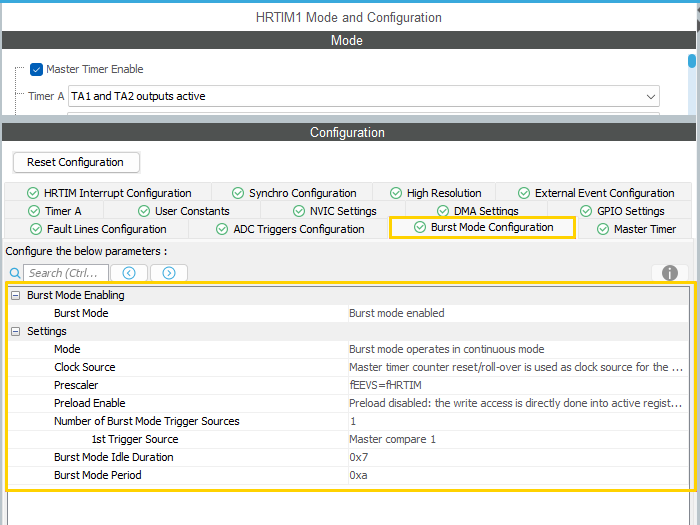Image resolution: width=700 pixels, height=525 pixels.
Task: Open External Event Configuration tab
Action: pyautogui.click(x=596, y=193)
